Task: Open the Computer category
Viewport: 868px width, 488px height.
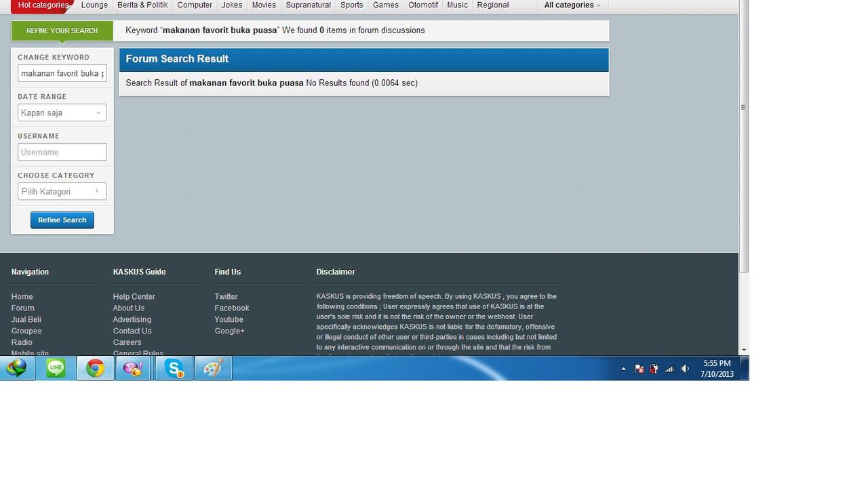Action: click(195, 5)
